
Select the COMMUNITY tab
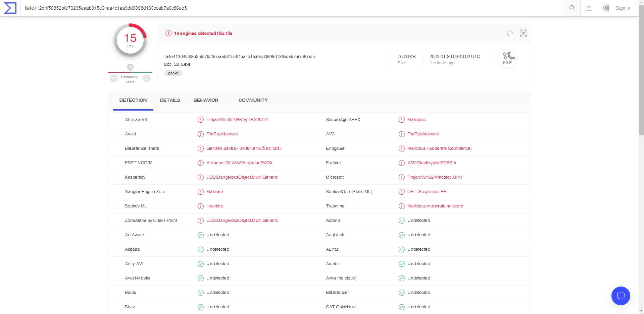(x=253, y=100)
